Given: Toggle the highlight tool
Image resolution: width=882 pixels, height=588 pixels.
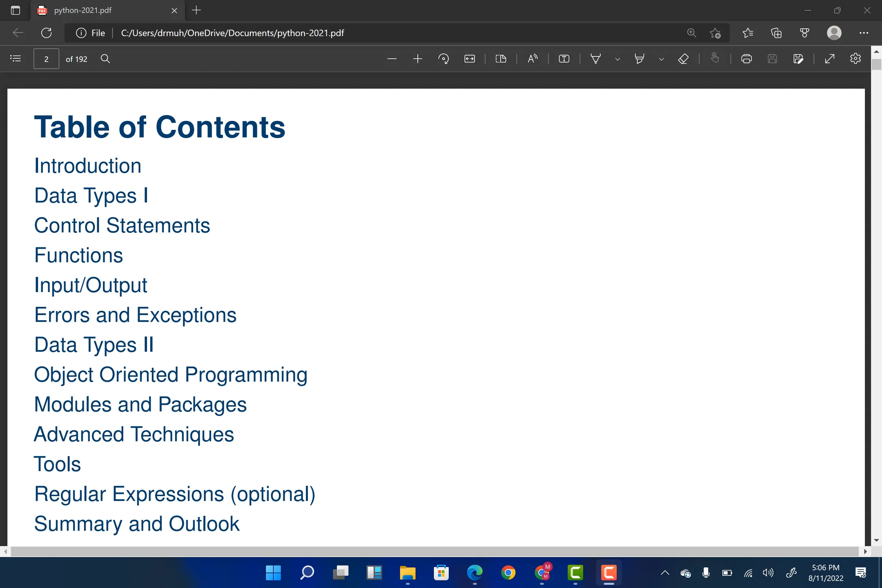Looking at the screenshot, I should [x=639, y=58].
